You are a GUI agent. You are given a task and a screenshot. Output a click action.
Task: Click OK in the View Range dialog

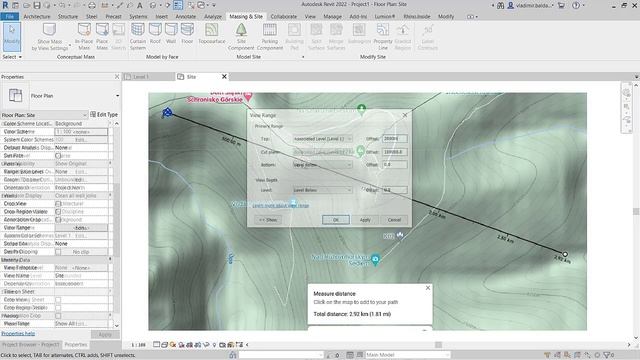[336, 220]
